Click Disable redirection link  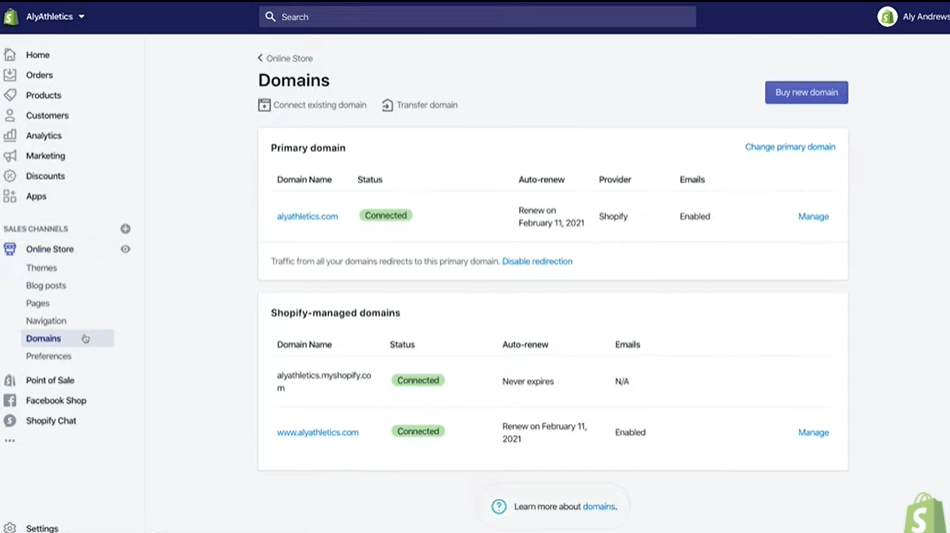537,261
